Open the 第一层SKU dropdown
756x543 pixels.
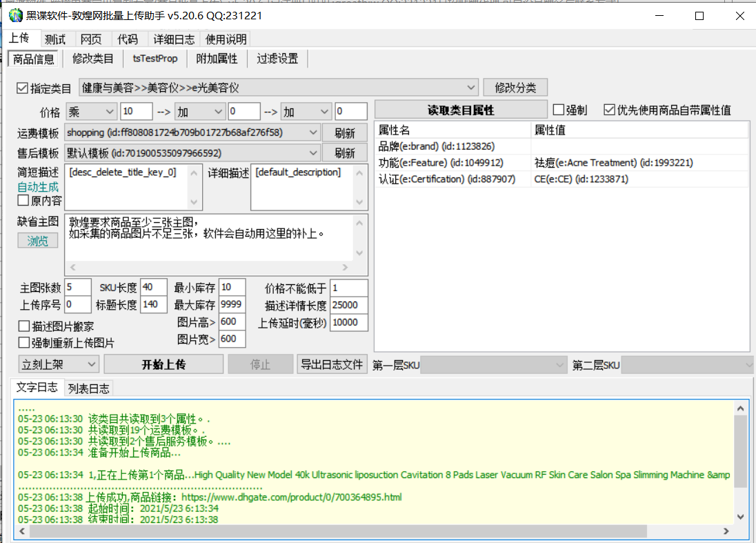pos(494,365)
